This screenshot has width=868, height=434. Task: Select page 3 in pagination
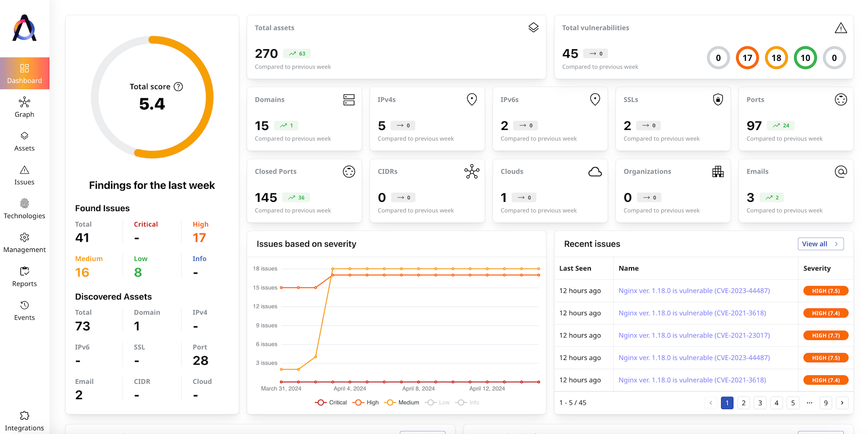(760, 403)
